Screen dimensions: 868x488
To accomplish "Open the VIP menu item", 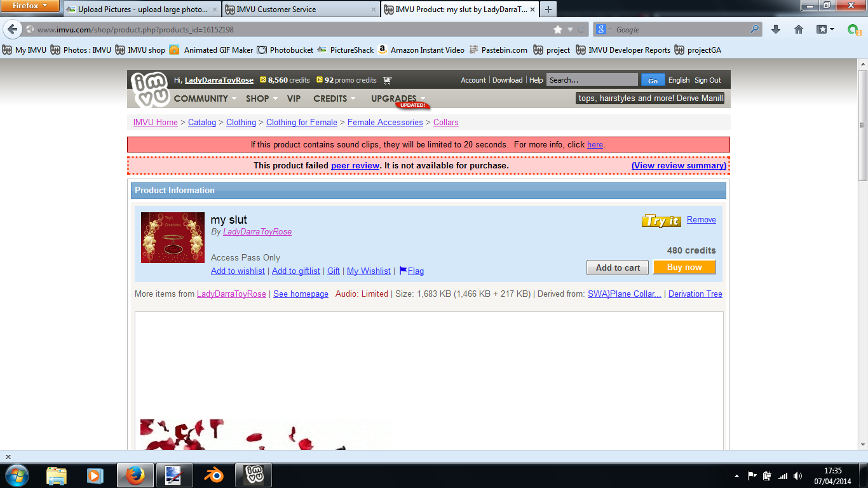I will pos(294,98).
